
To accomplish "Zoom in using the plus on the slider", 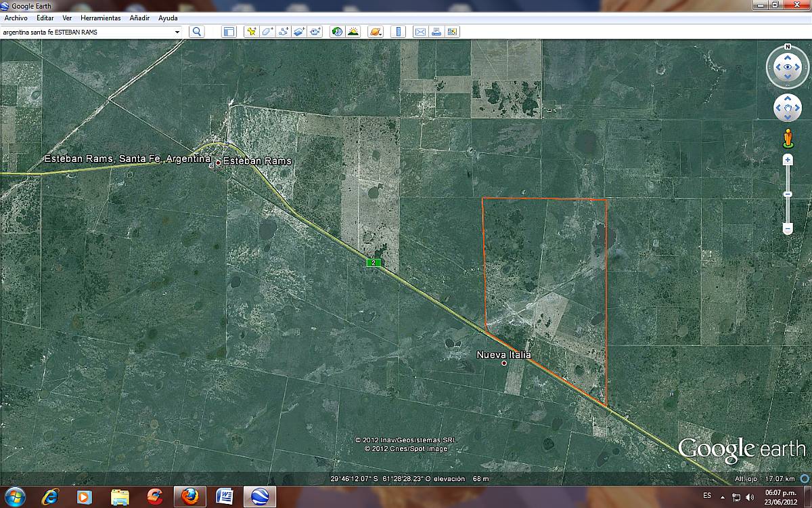I will point(787,160).
